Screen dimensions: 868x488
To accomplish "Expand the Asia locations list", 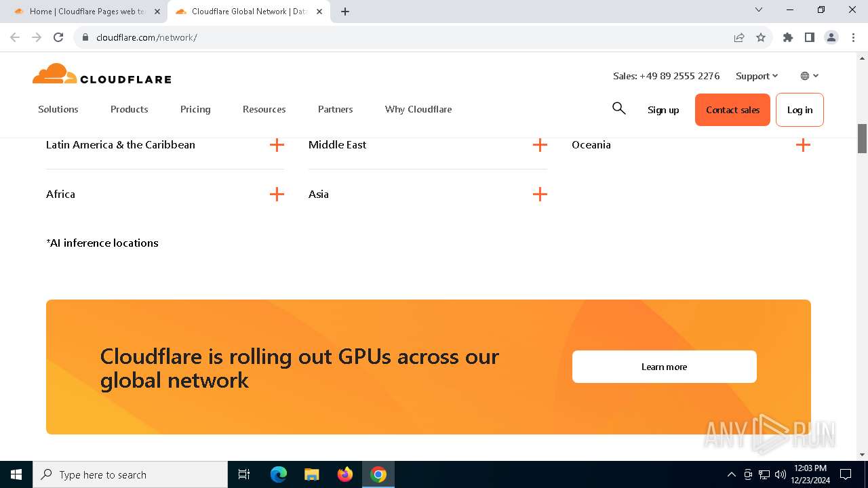I will tap(428, 195).
